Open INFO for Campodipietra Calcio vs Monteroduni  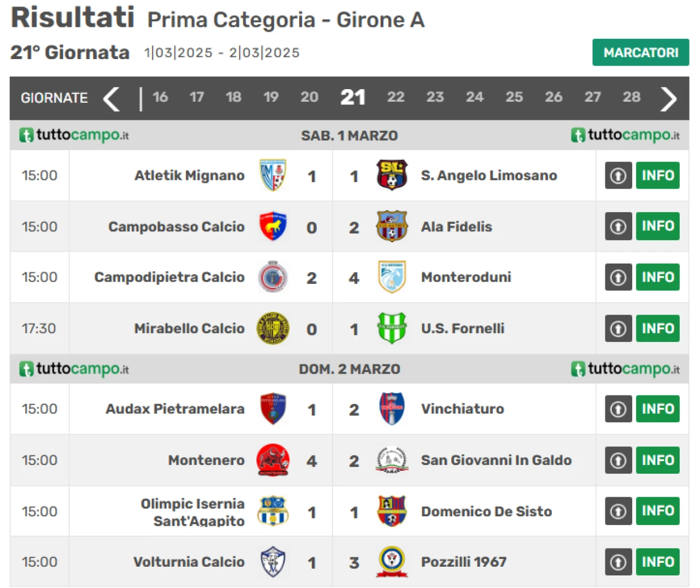pyautogui.click(x=658, y=277)
